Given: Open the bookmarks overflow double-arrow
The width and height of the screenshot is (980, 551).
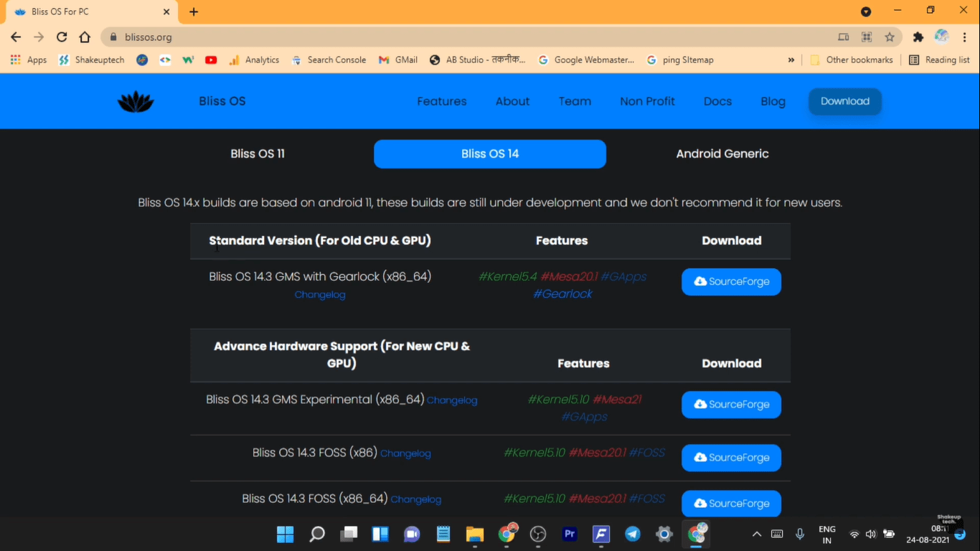Looking at the screenshot, I should tap(791, 60).
